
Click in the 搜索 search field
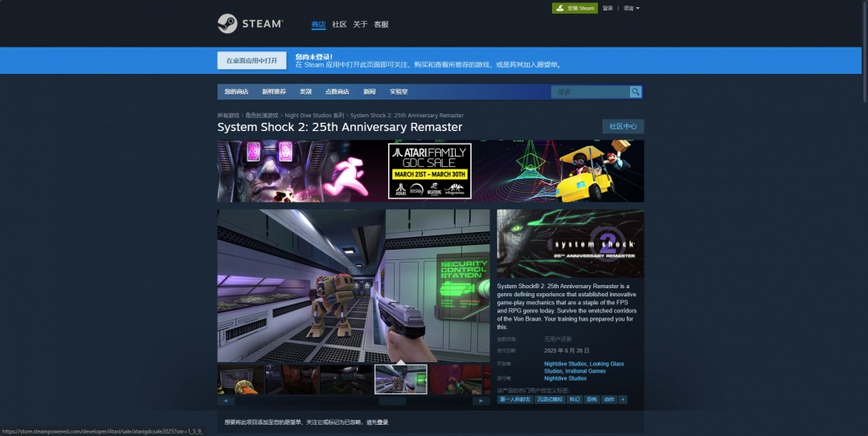[591, 92]
